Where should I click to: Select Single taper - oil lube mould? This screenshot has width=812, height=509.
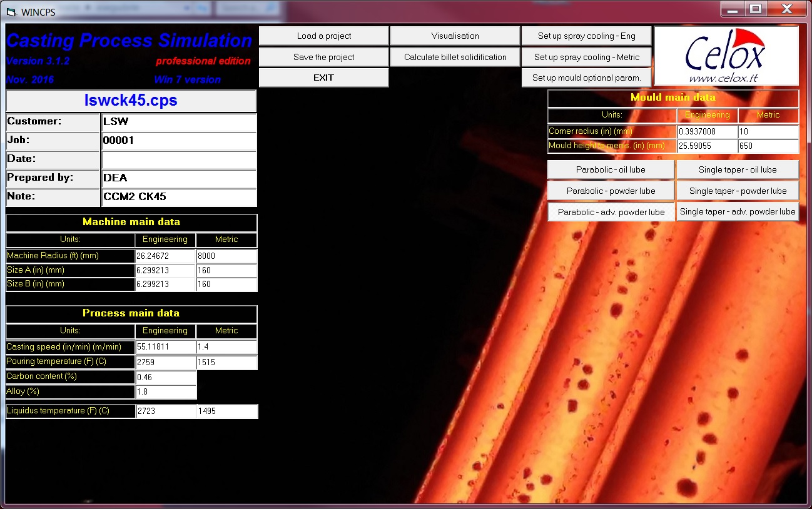tap(738, 169)
